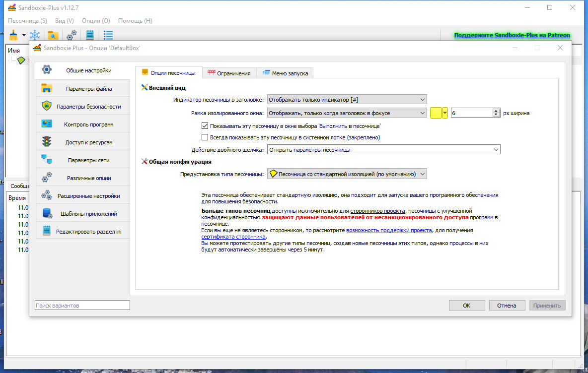Open Контроль программ section

pyautogui.click(x=82, y=124)
